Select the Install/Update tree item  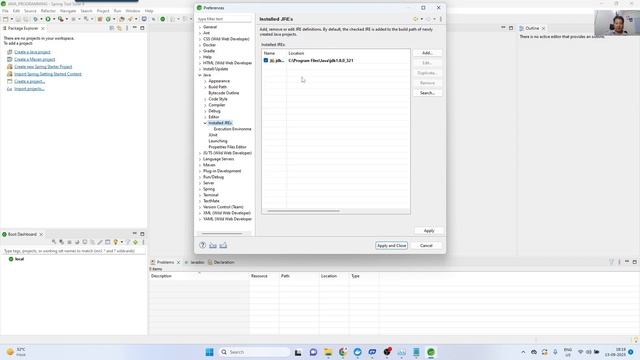coord(216,69)
